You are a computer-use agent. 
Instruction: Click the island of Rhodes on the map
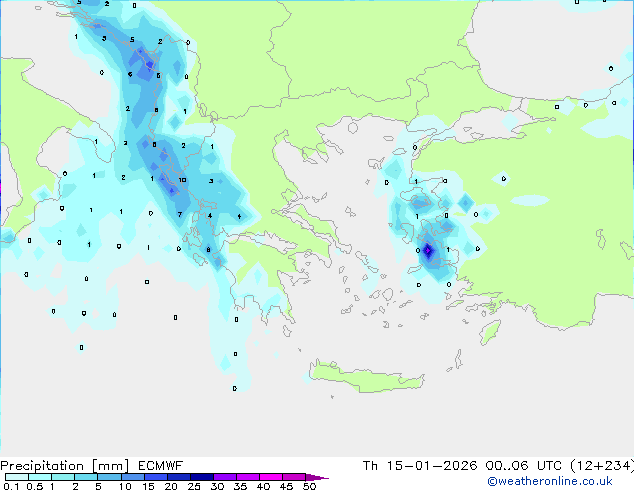[x=490, y=332]
